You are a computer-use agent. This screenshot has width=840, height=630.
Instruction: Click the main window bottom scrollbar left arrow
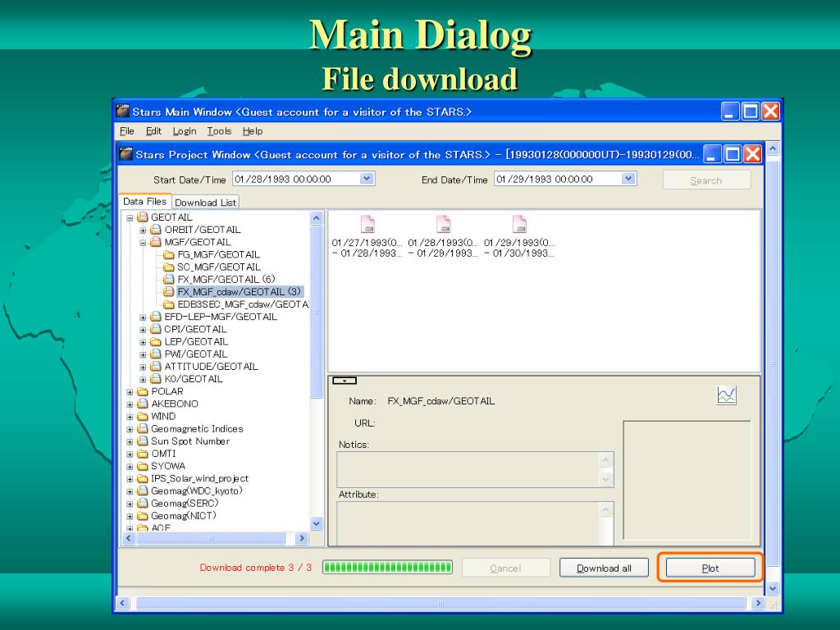(122, 603)
